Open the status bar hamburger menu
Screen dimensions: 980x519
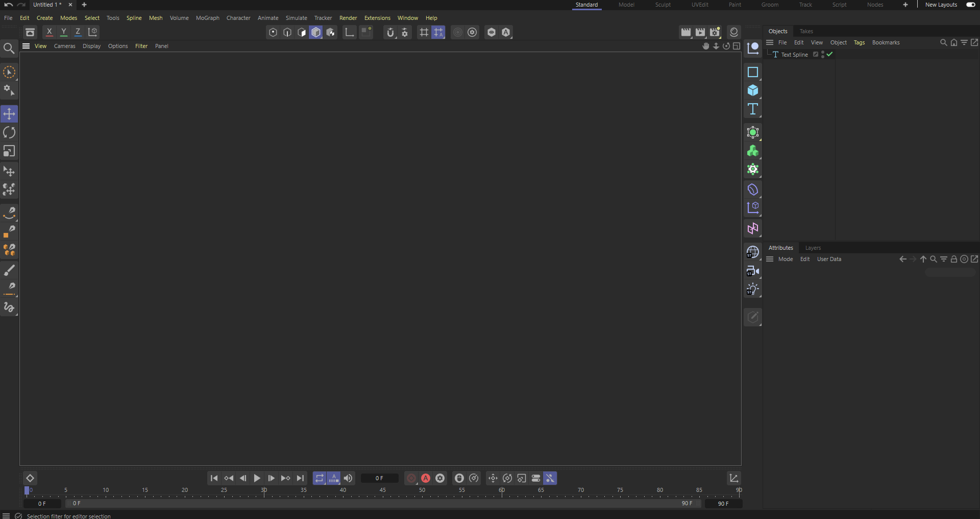[x=6, y=516]
